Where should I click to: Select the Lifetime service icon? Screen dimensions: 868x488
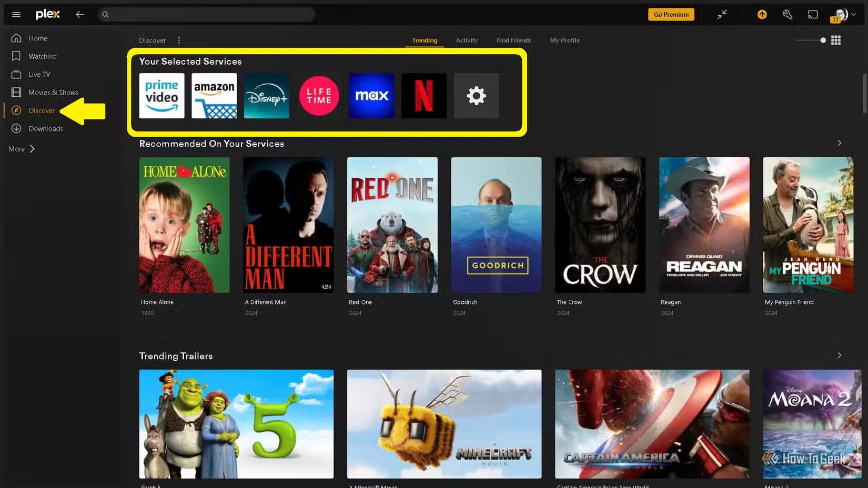319,96
